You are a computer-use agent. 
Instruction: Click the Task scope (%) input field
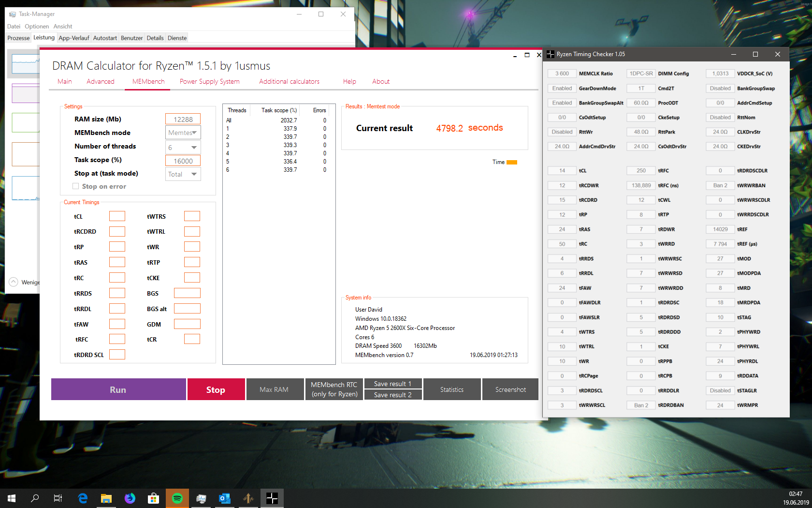tap(183, 161)
